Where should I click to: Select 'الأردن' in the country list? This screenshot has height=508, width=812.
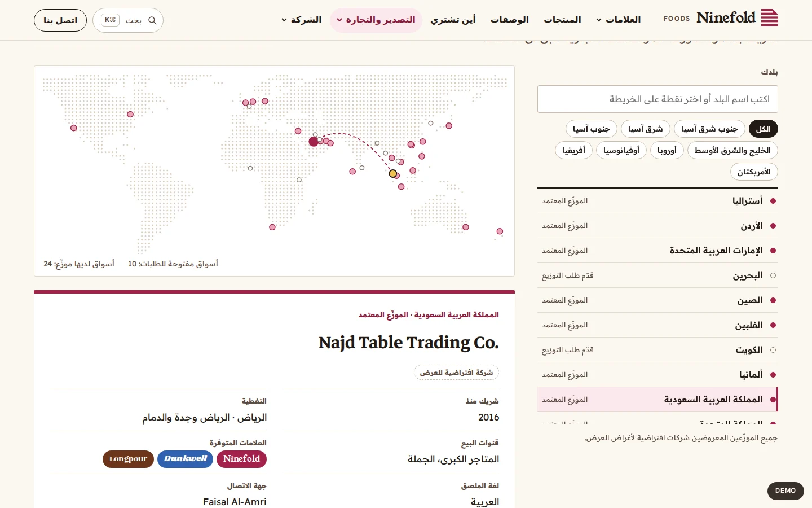(x=657, y=226)
